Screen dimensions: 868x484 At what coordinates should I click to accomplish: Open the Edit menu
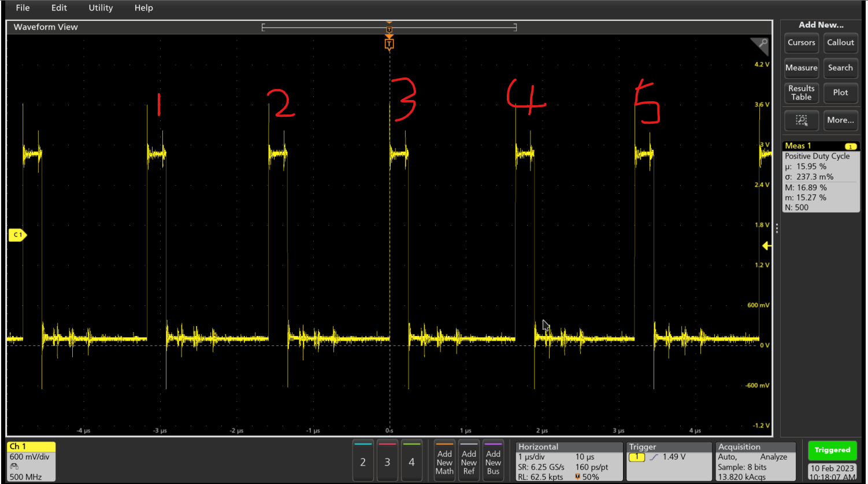59,8
